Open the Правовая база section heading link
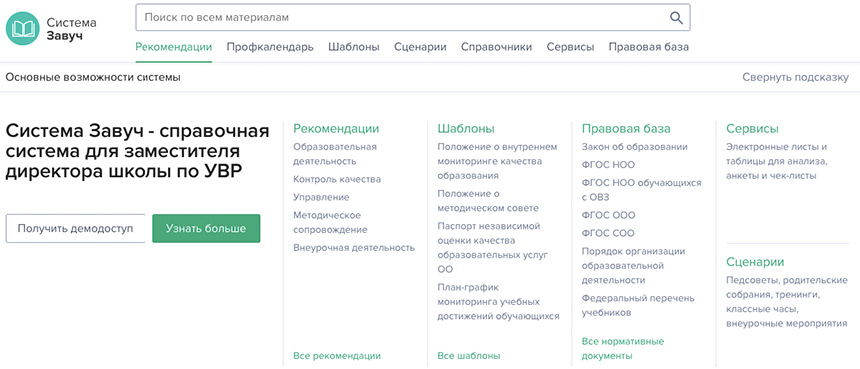Screen dimensions: 860x369 [x=626, y=129]
